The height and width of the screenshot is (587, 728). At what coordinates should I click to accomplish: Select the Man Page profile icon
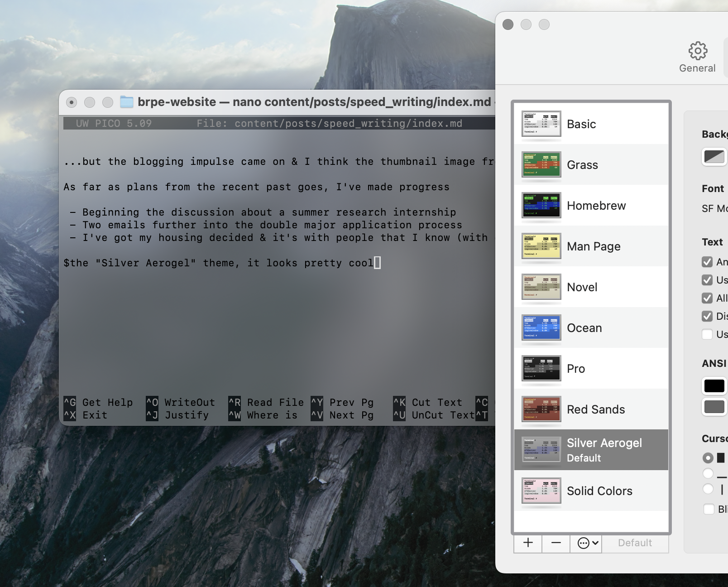click(x=541, y=246)
